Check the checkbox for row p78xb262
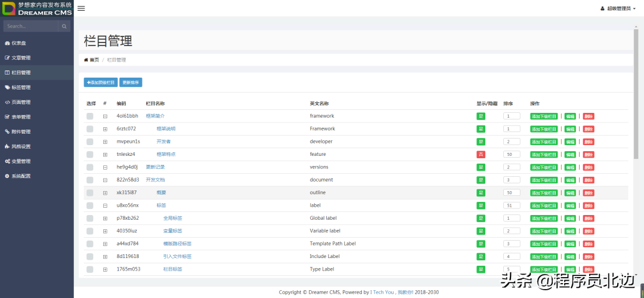 pyautogui.click(x=90, y=218)
